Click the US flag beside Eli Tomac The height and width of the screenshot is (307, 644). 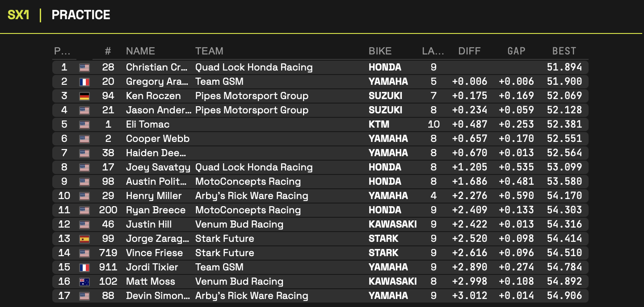[84, 124]
